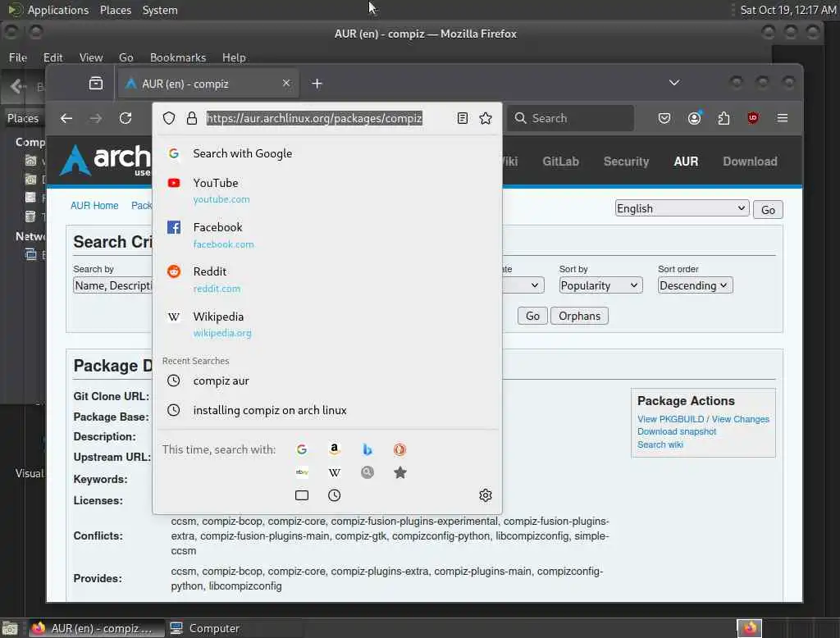This screenshot has width=840, height=638.
Task: Click the Go button next to language
Action: click(x=768, y=209)
